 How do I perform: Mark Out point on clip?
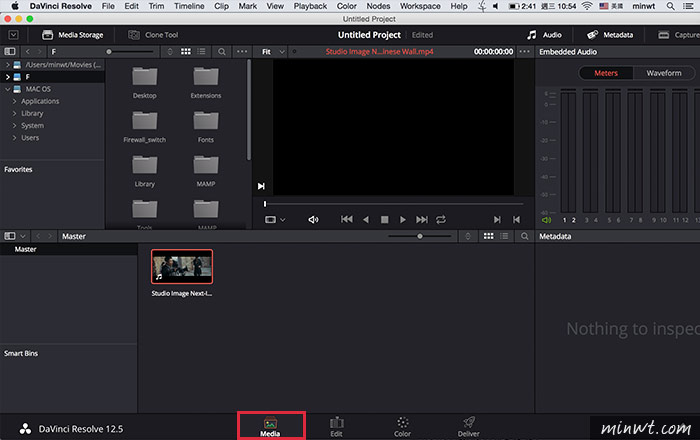pyautogui.click(x=516, y=220)
